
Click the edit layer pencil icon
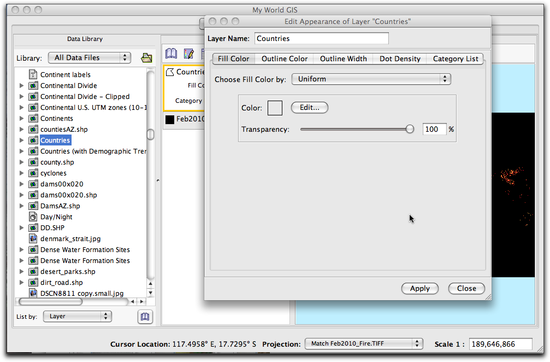(x=189, y=54)
